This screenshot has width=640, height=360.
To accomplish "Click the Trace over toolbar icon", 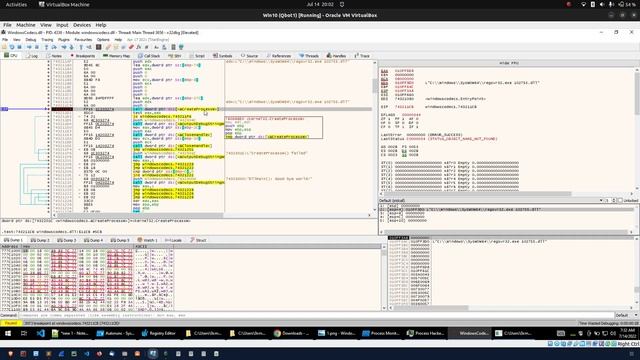I will (71, 47).
